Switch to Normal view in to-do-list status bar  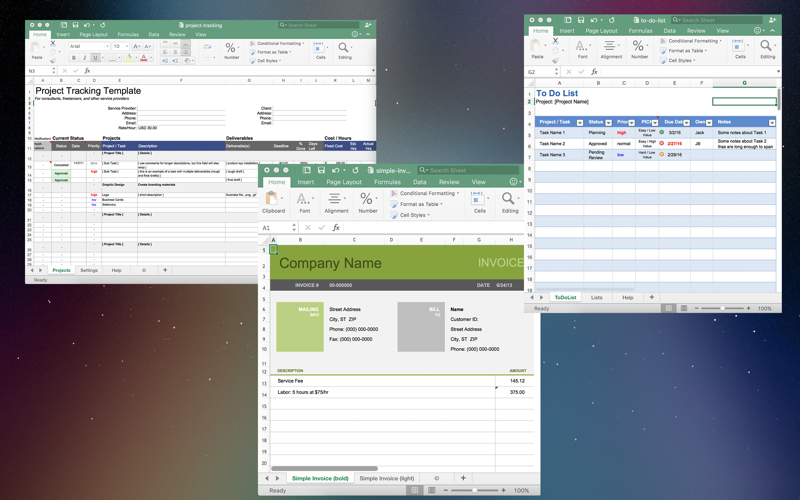tap(668, 308)
